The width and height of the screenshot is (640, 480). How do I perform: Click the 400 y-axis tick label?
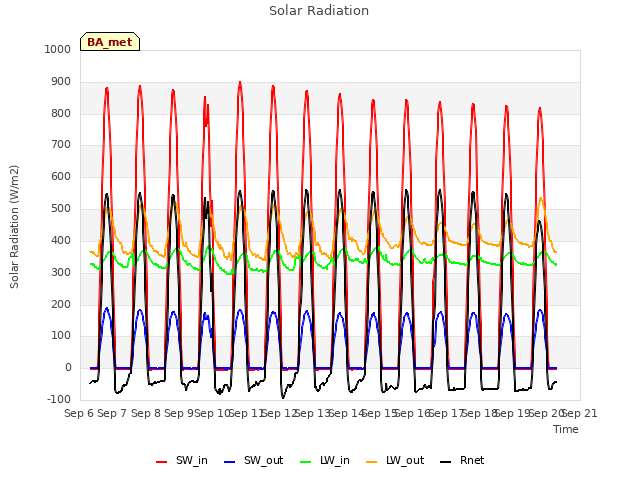[x=61, y=240]
